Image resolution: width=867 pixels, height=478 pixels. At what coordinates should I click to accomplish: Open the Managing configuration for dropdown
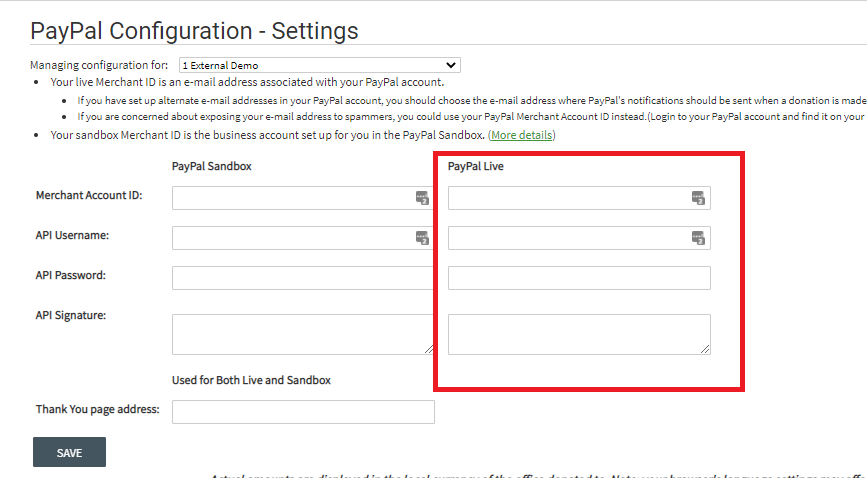point(320,65)
